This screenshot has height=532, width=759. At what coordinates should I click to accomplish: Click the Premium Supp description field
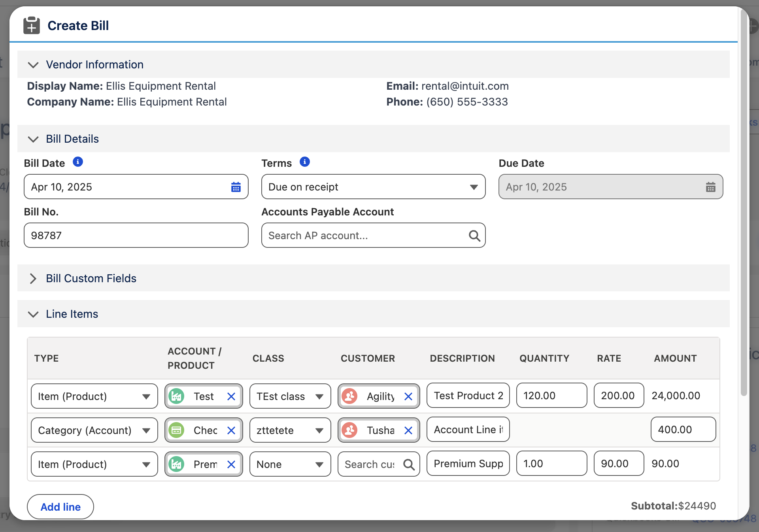coord(468,464)
